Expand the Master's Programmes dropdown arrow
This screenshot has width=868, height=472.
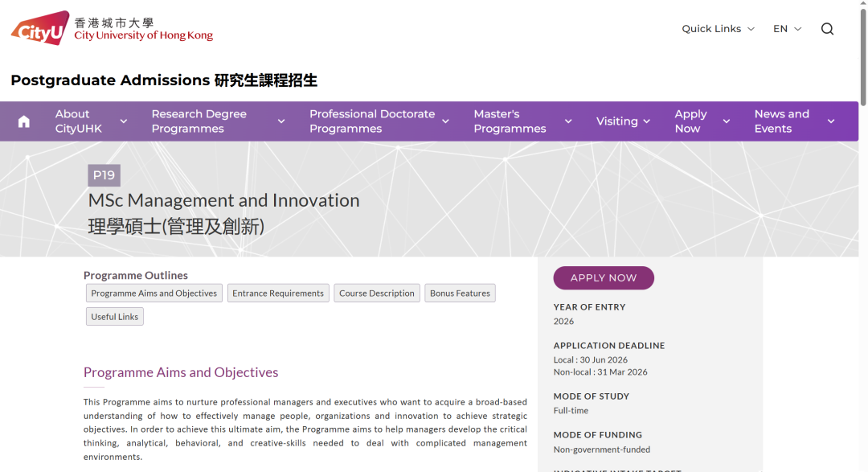click(568, 121)
